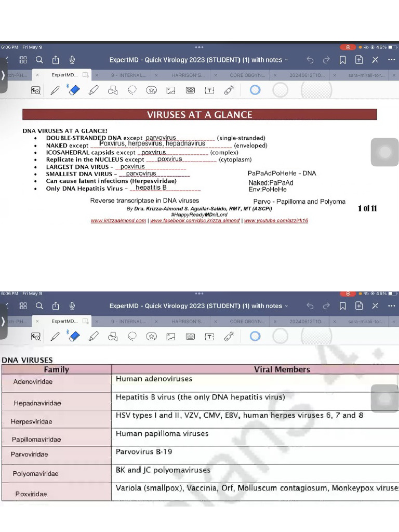
Task: Tap AssistiveTouch button beside the Viruses at a Glance notes
Action: (x=385, y=152)
